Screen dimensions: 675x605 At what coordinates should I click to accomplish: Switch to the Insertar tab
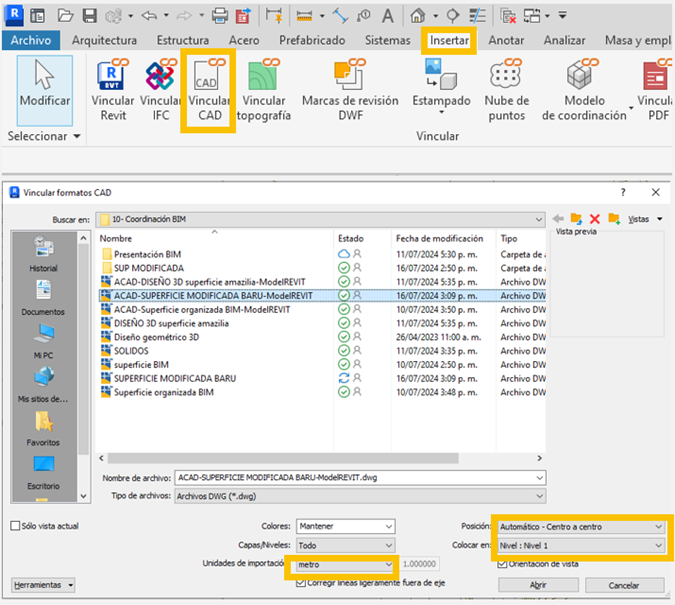click(x=449, y=40)
